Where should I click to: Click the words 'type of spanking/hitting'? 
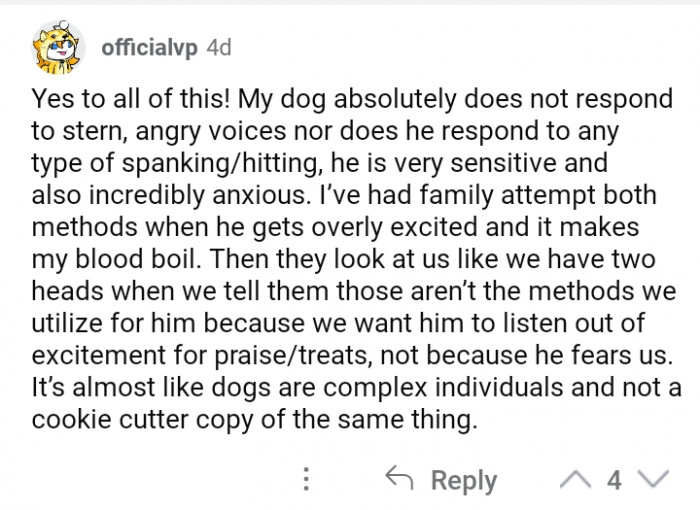[x=148, y=164]
